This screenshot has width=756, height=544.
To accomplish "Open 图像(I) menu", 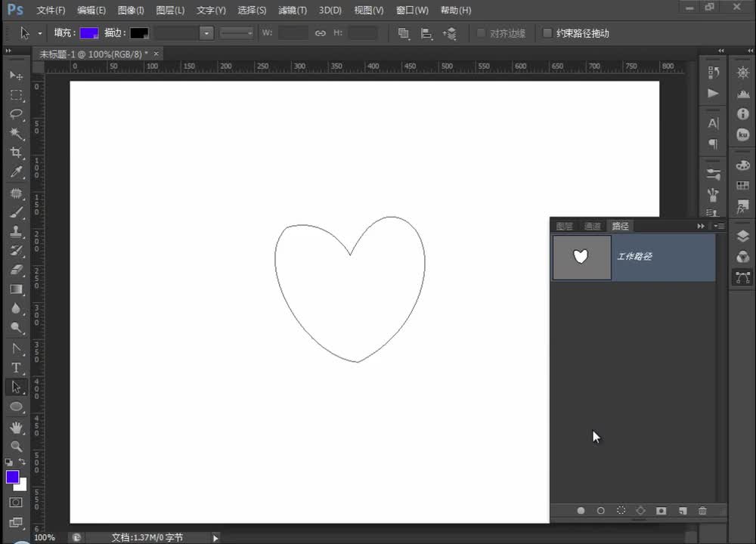I will click(x=131, y=10).
